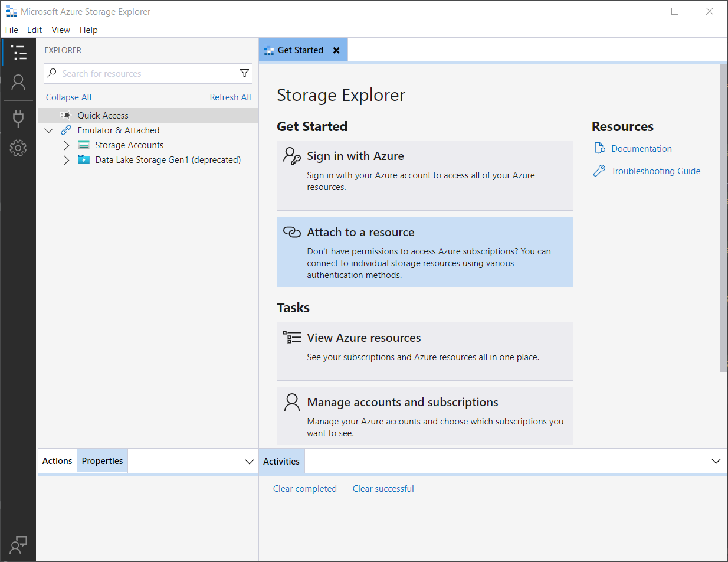
Task: Click the Search for resources field
Action: click(x=147, y=73)
